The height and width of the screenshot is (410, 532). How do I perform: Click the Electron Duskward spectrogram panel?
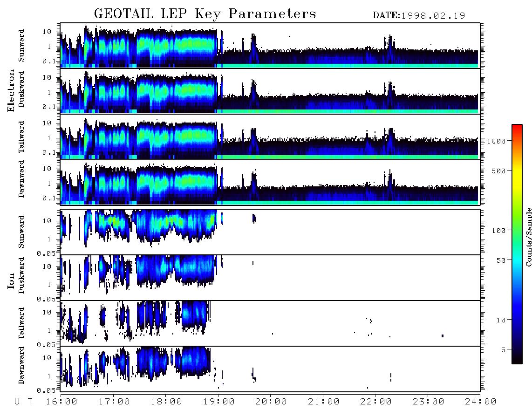(270, 91)
